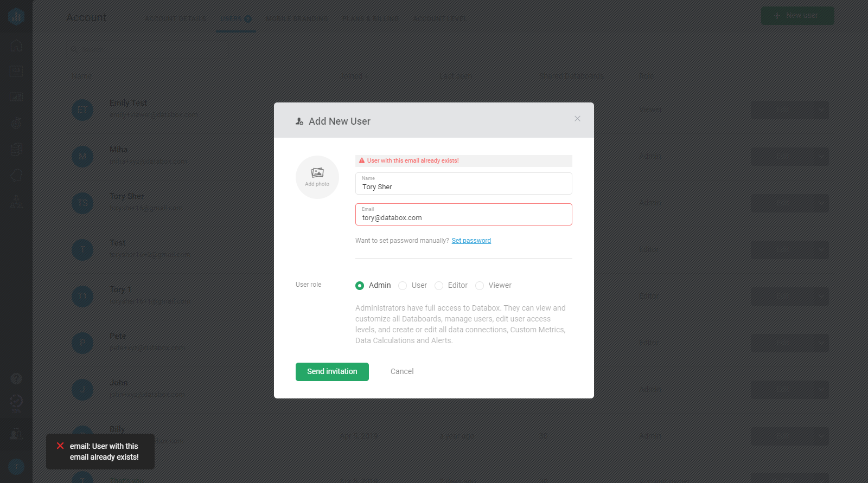Open the Set password link

click(x=471, y=240)
